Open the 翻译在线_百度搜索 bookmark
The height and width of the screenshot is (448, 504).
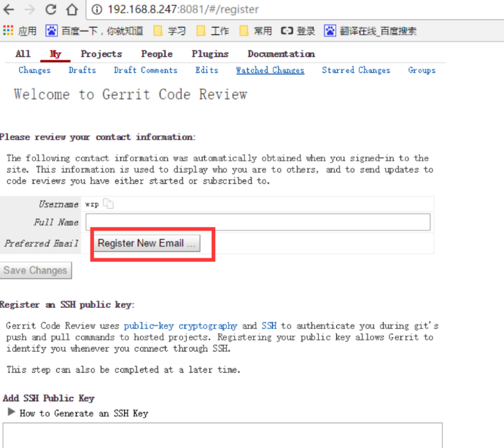point(370,31)
